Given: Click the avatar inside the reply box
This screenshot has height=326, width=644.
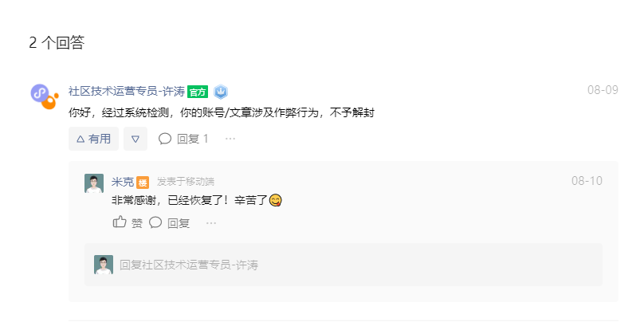Looking at the screenshot, I should pyautogui.click(x=104, y=265).
